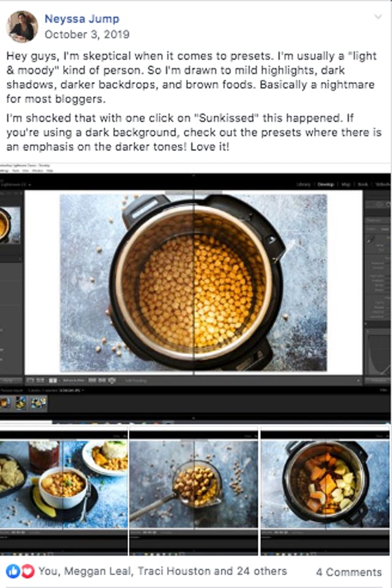The width and height of the screenshot is (392, 588).
Task: Open the Book module tab
Action: (x=363, y=184)
